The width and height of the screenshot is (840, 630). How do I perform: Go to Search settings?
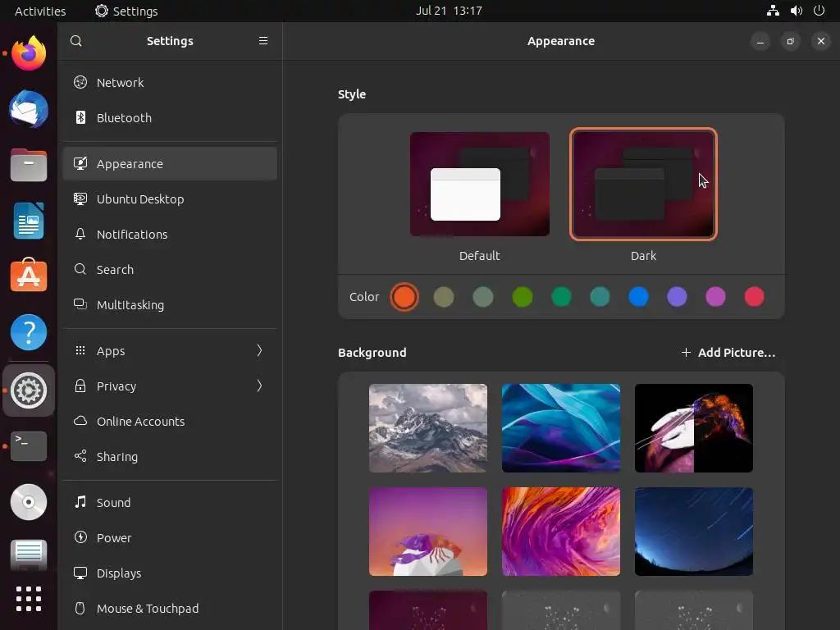pyautogui.click(x=170, y=269)
